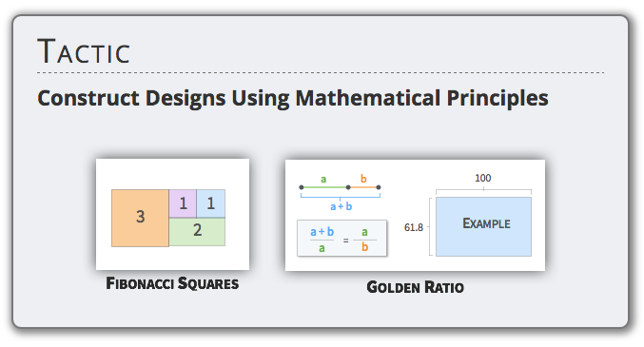Click the blue Example rectangle
Image resolution: width=644 pixels, height=347 pixels.
tap(483, 226)
